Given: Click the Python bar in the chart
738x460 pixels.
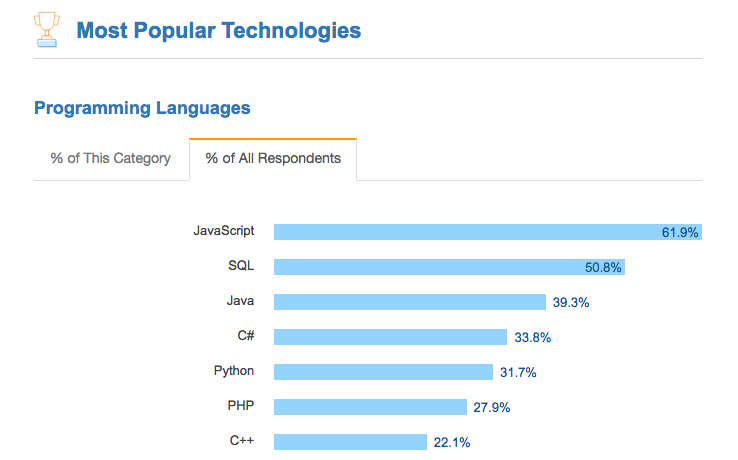Looking at the screenshot, I should coord(383,372).
